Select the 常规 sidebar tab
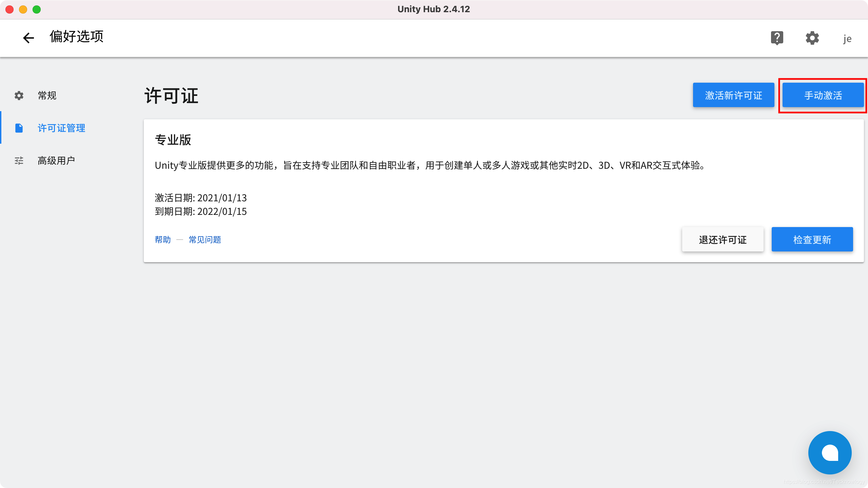The width and height of the screenshot is (868, 488). click(47, 96)
